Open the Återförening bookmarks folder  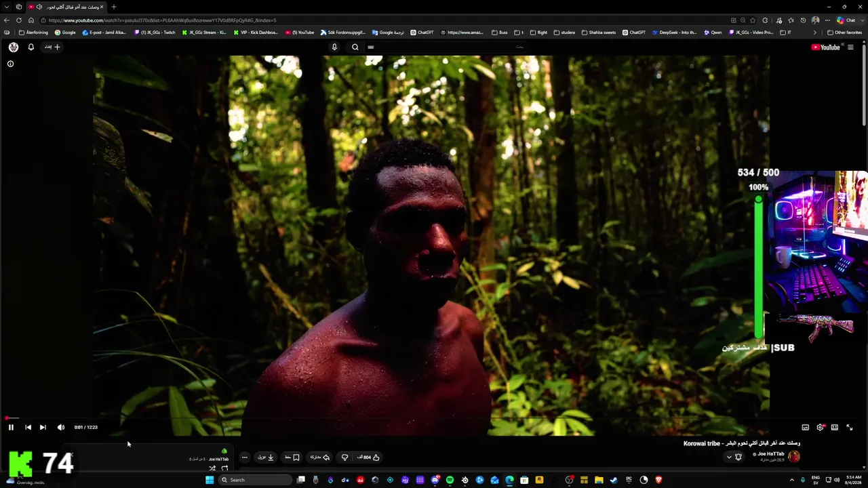33,33
